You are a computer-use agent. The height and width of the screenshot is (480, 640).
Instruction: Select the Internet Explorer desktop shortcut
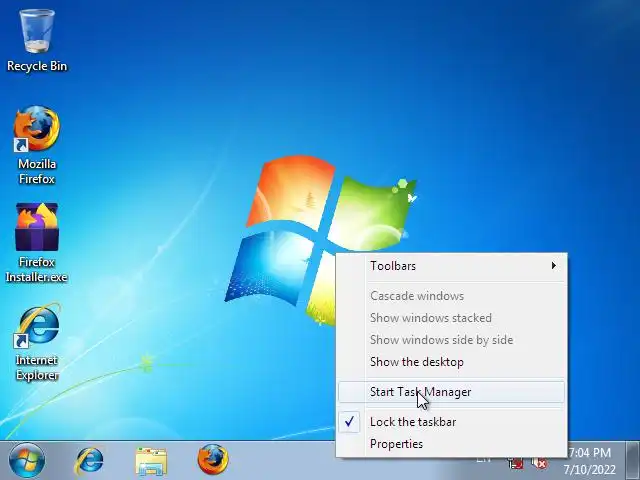[x=37, y=342]
